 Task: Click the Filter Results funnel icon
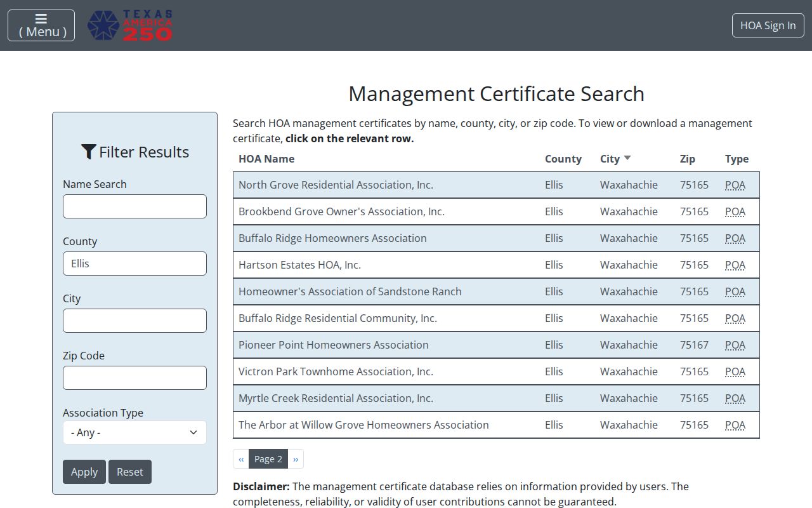click(x=88, y=152)
